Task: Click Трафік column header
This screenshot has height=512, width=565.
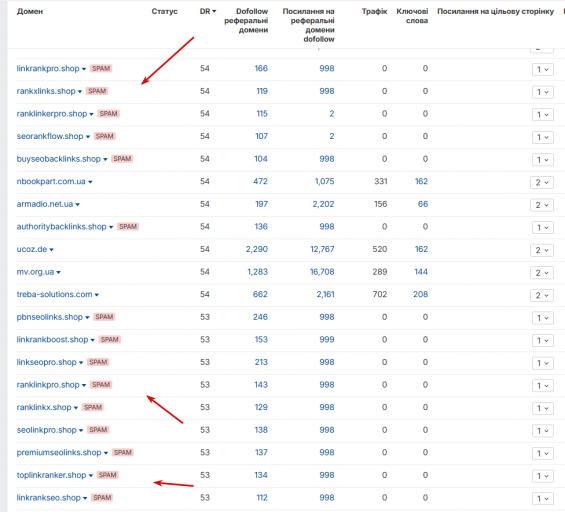Action: (374, 11)
